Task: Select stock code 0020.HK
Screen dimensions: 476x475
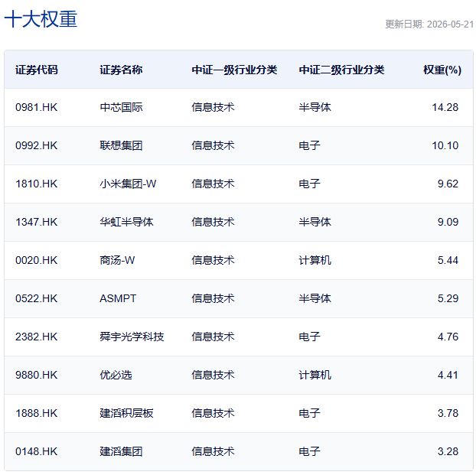Action: click(37, 260)
